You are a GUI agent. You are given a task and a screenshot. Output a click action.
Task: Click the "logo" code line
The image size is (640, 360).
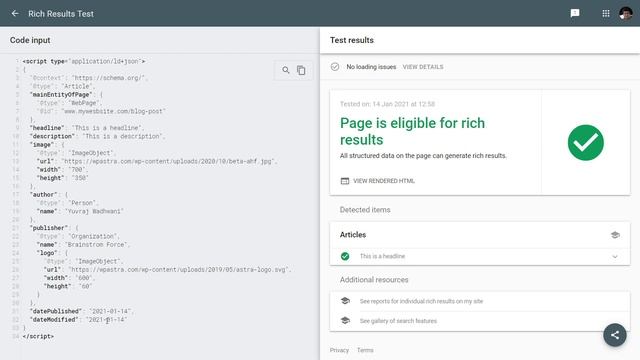[52, 253]
